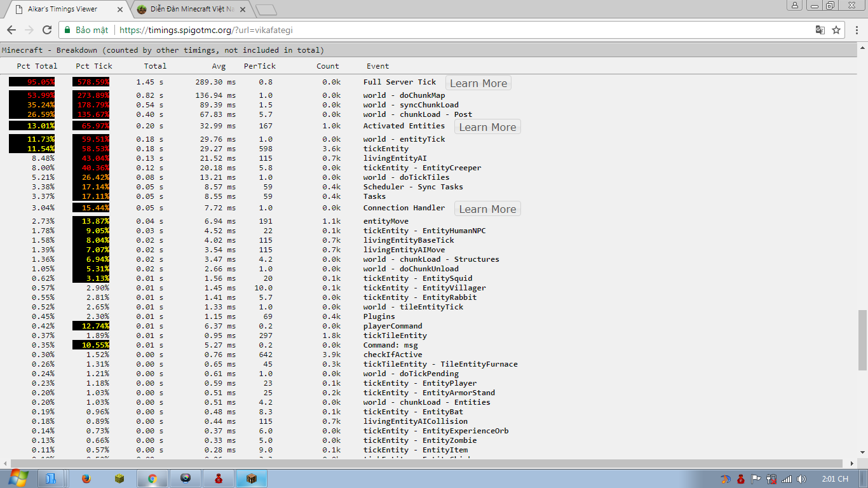Select the playerCommand event row
The width and height of the screenshot is (868, 488).
(393, 326)
